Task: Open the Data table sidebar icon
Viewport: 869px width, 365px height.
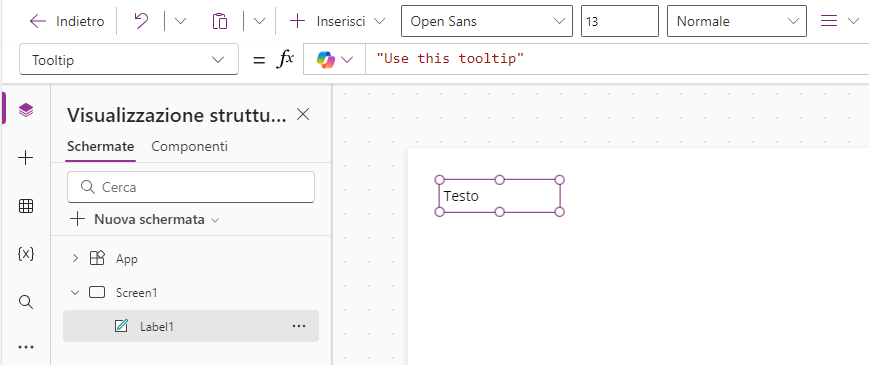Action: coord(25,207)
